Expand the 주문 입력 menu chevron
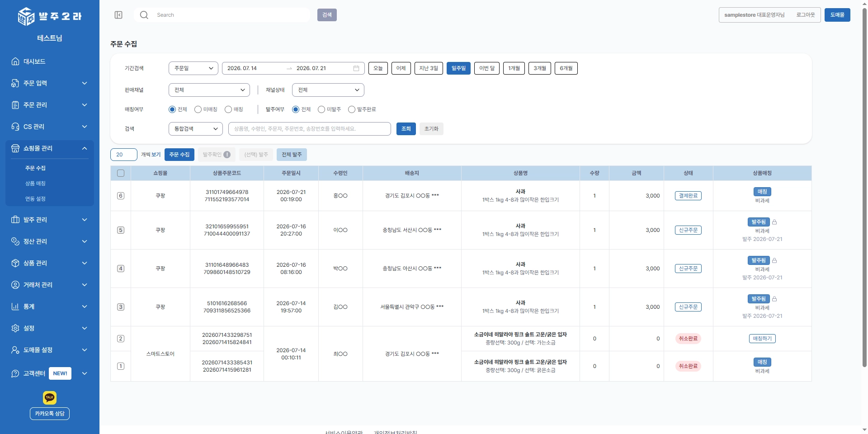Viewport: 868px width, 434px height. point(85,83)
